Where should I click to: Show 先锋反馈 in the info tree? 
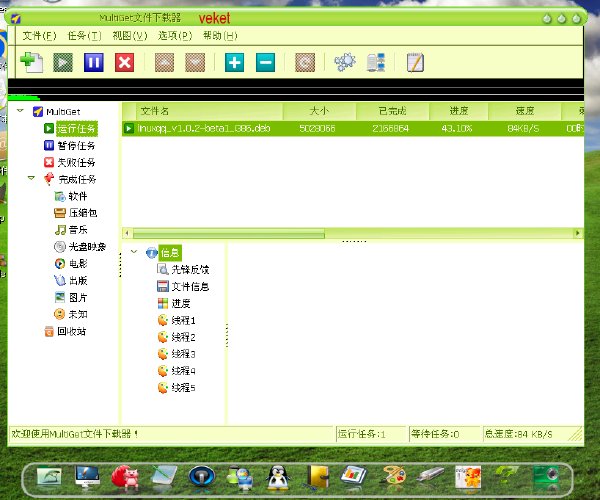click(190, 269)
